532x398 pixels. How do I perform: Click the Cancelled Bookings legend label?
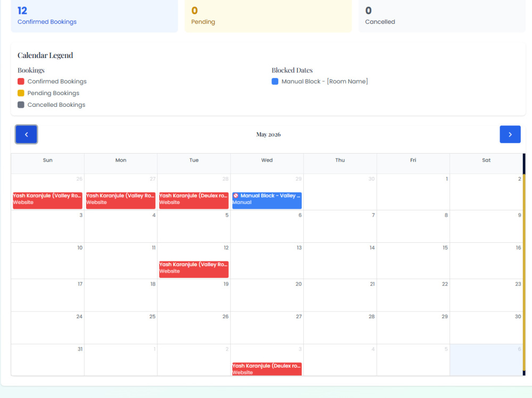coord(56,105)
